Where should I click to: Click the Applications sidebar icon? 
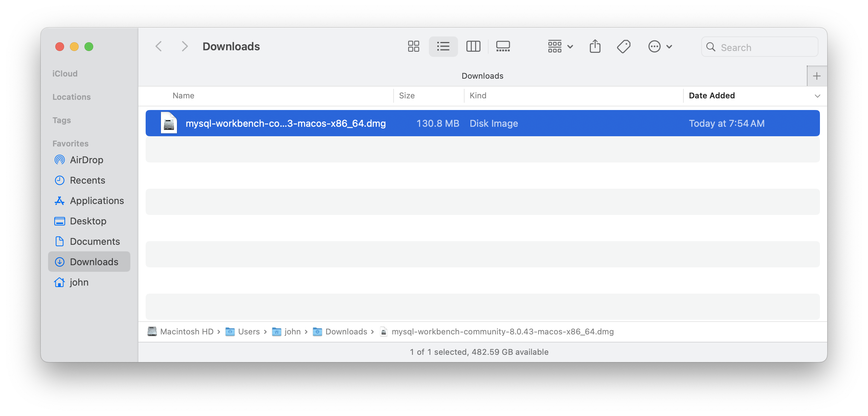(x=60, y=201)
